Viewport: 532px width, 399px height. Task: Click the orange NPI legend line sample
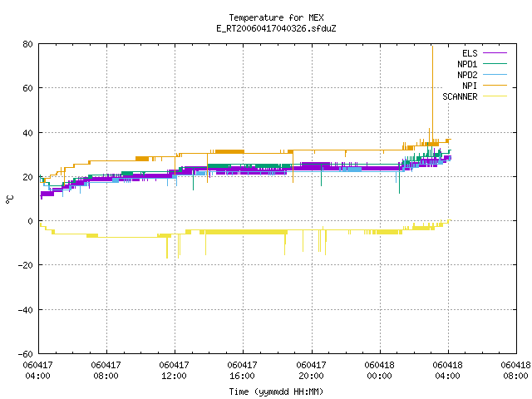(x=495, y=86)
